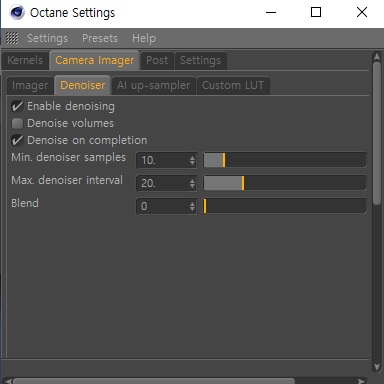This screenshot has width=384, height=384.
Task: Click the Blend stepper arrows
Action: point(192,206)
